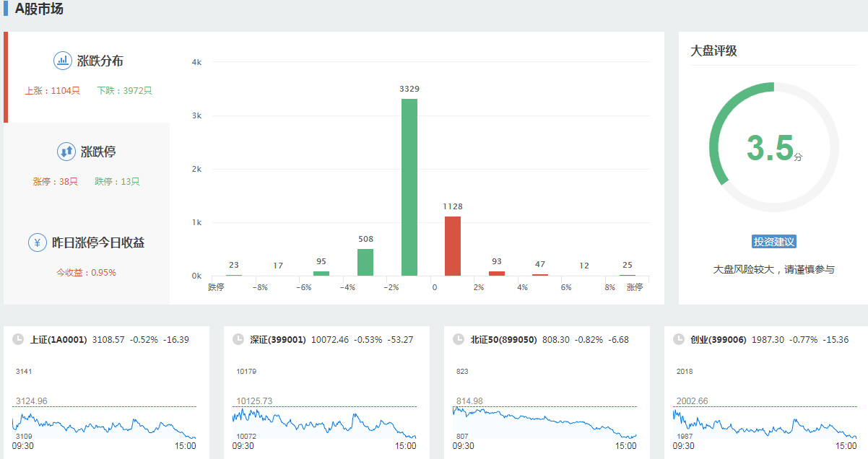Click the yen icon beside 昨日涨停今日收益
The width and height of the screenshot is (868, 459).
tap(38, 242)
